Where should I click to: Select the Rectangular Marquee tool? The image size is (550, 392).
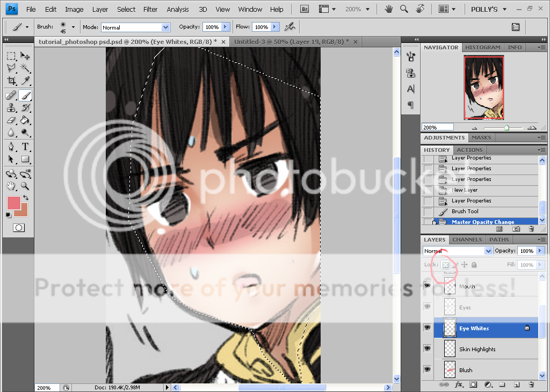pyautogui.click(x=11, y=56)
